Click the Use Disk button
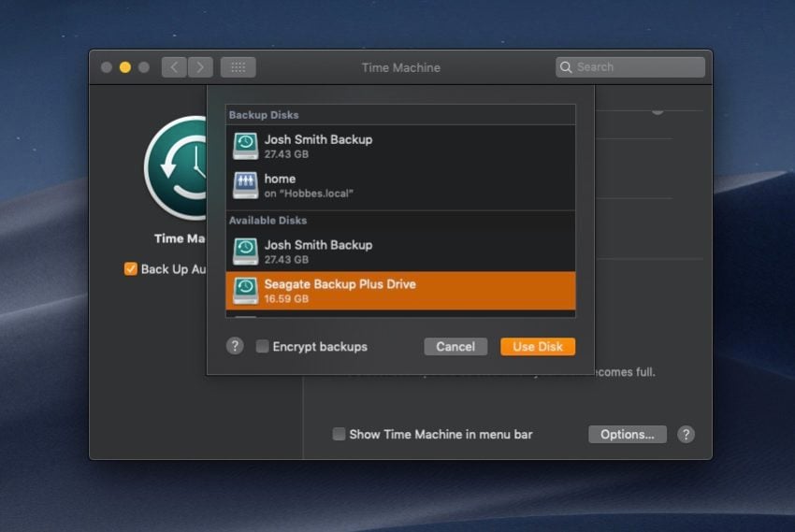795x532 pixels. [x=538, y=347]
